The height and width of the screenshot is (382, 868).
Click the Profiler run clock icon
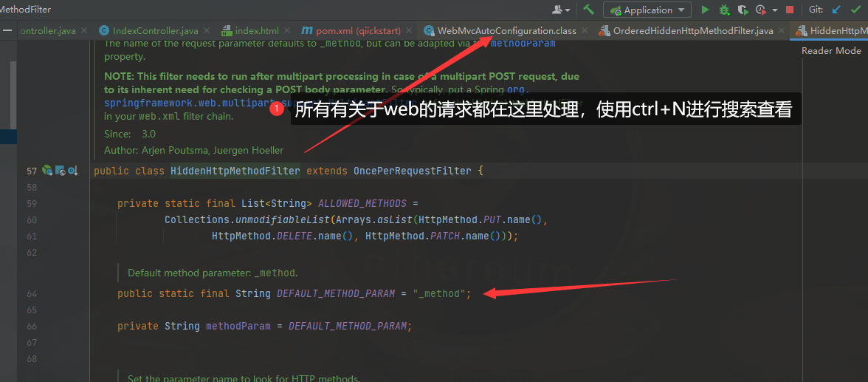pos(761,10)
